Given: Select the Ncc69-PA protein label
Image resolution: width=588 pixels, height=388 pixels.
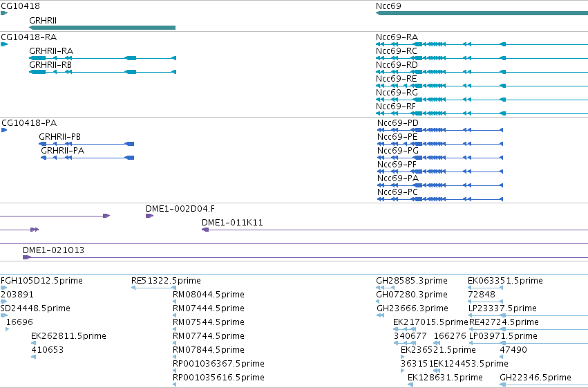Looking at the screenshot, I should click(398, 178).
